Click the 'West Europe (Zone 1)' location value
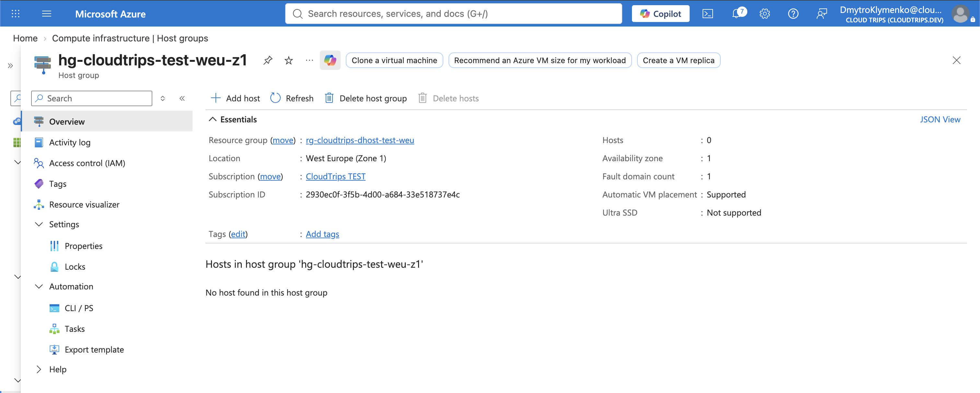 coord(346,159)
